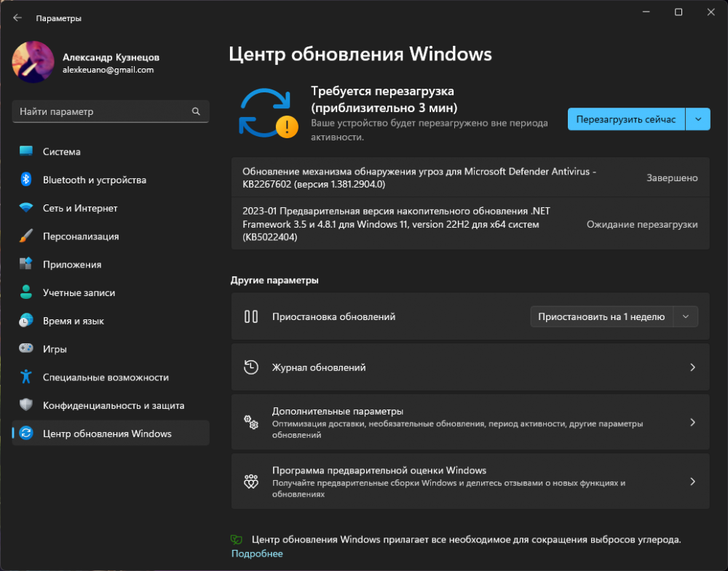Click the Accounts person icon
Viewport: 728px width, 571px height.
pyautogui.click(x=26, y=292)
